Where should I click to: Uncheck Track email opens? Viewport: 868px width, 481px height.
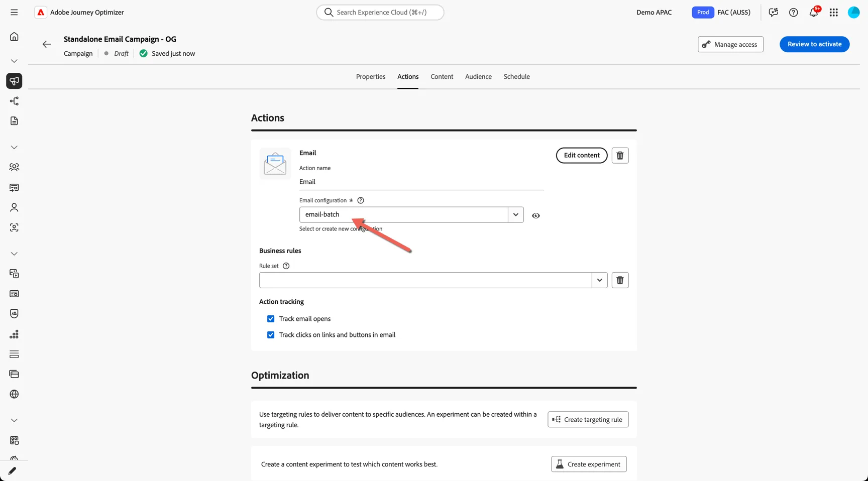tap(271, 319)
